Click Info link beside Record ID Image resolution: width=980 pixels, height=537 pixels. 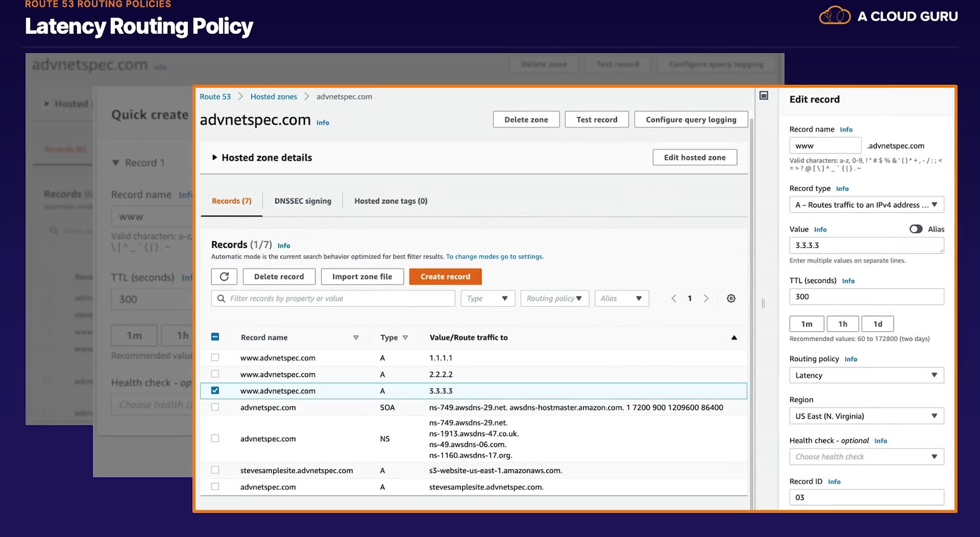click(834, 482)
